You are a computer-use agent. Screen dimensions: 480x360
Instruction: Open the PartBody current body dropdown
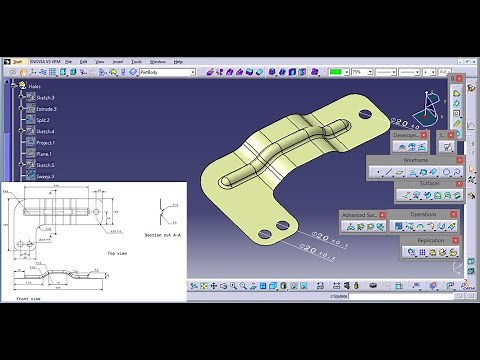point(193,72)
